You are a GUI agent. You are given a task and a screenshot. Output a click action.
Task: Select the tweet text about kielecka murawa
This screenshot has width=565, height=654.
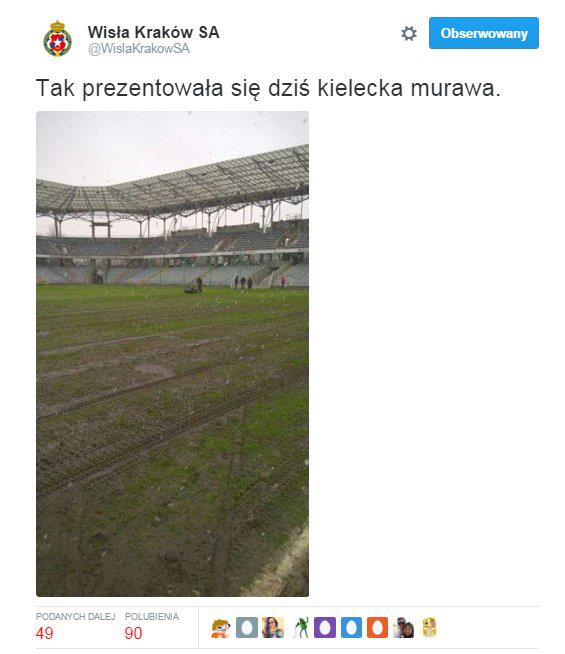click(x=268, y=88)
